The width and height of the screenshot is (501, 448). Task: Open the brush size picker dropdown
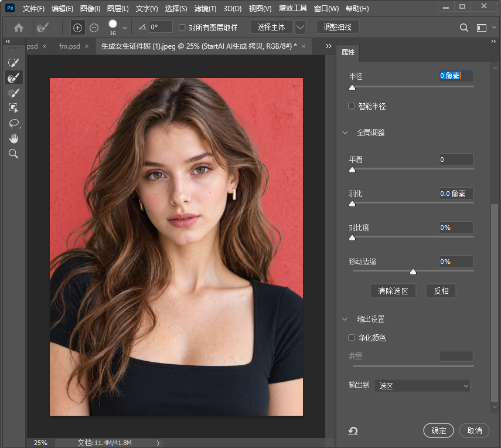pyautogui.click(x=125, y=28)
